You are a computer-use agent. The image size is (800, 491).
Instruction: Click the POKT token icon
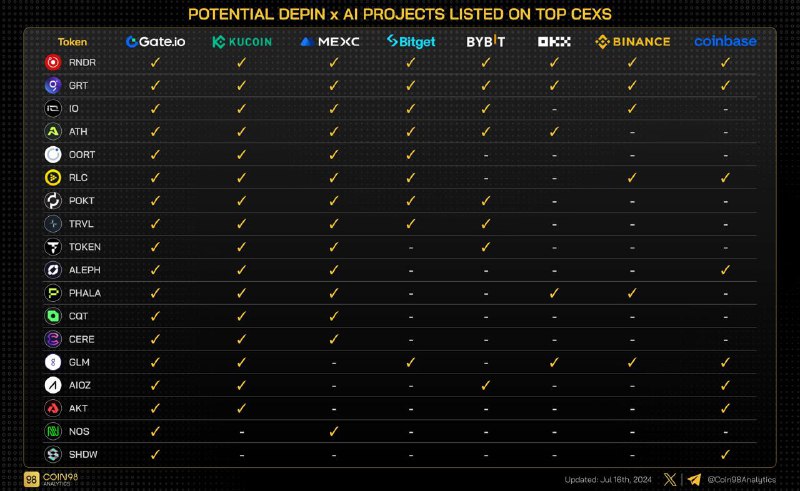(x=53, y=201)
